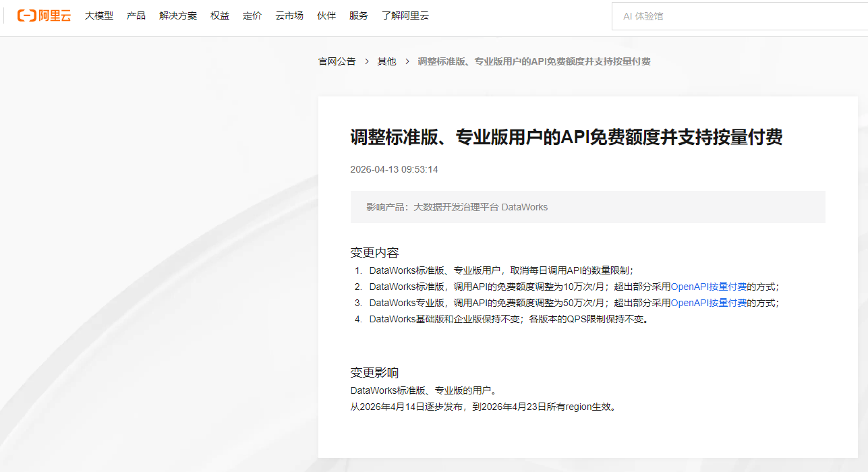Click breadcrumb arrow after 其他

tap(407, 61)
